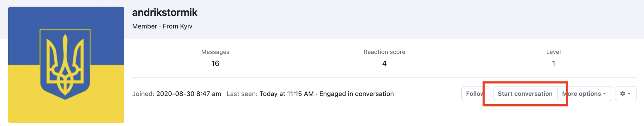Click the Reaction score value 4

tap(384, 64)
